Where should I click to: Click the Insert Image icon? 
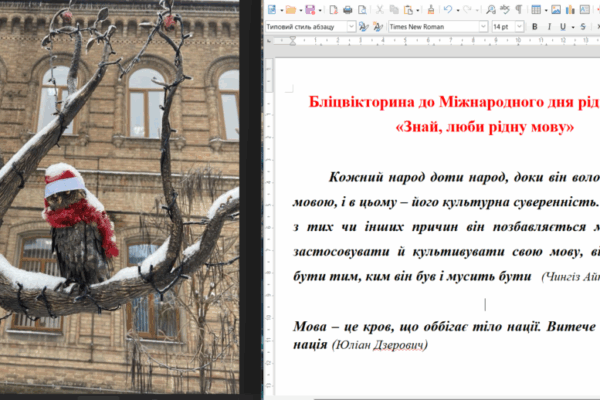pyautogui.click(x=555, y=9)
